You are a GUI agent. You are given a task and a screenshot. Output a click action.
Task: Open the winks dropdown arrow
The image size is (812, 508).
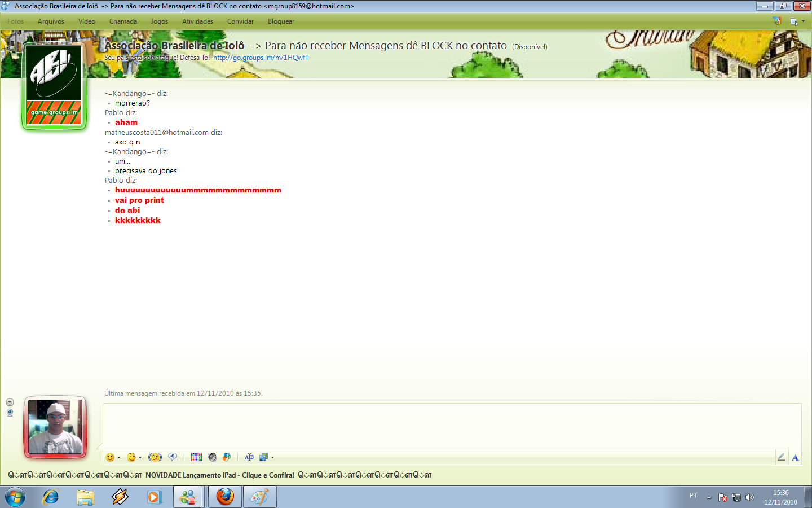pyautogui.click(x=140, y=458)
